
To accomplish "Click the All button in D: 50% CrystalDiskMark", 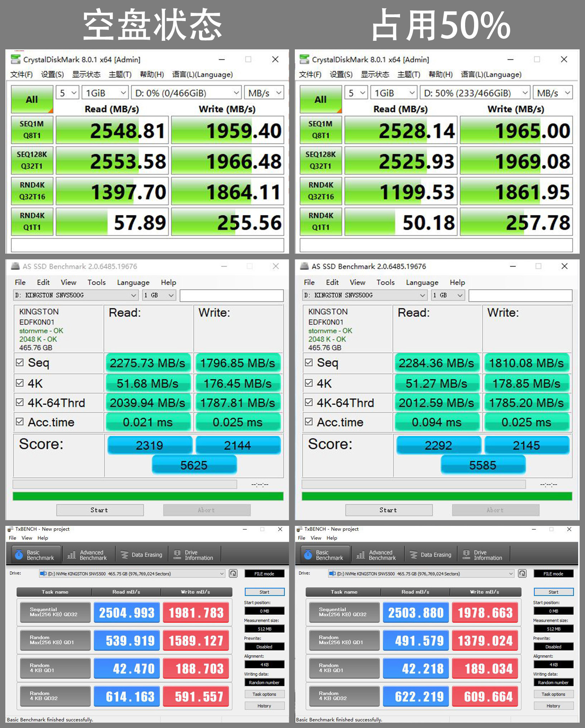I will pos(321,99).
